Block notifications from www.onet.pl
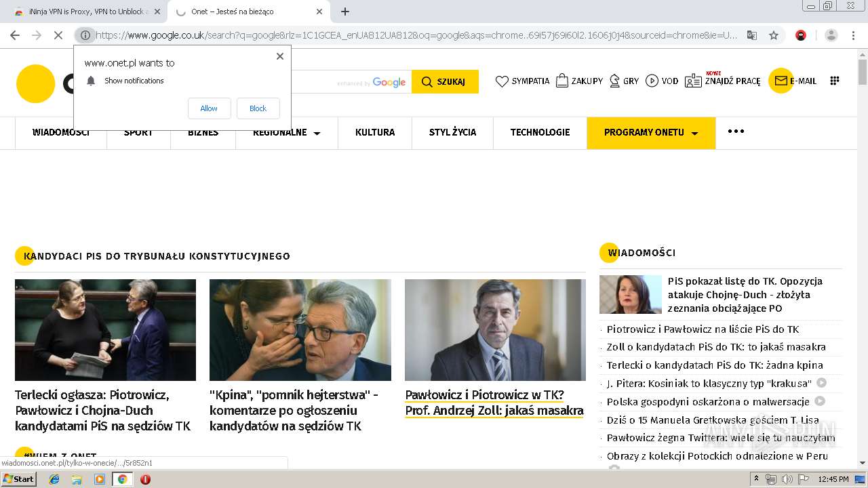868x488 pixels. pos(258,108)
